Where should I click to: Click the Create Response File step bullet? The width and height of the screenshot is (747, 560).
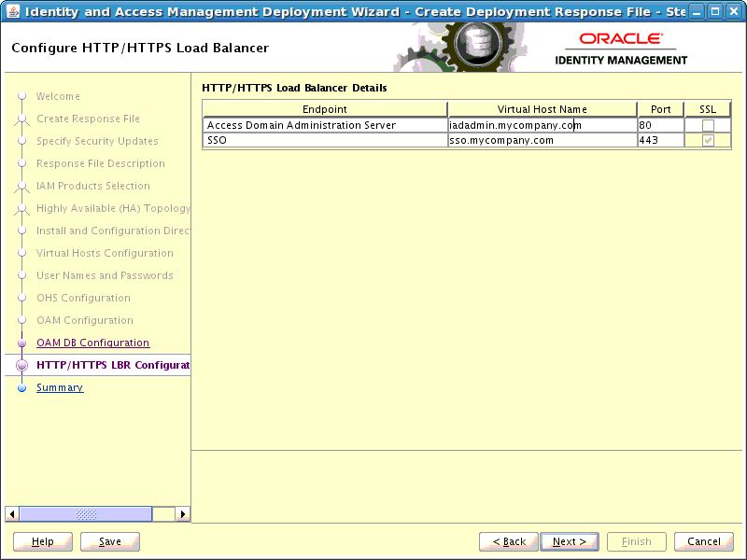pos(21,119)
